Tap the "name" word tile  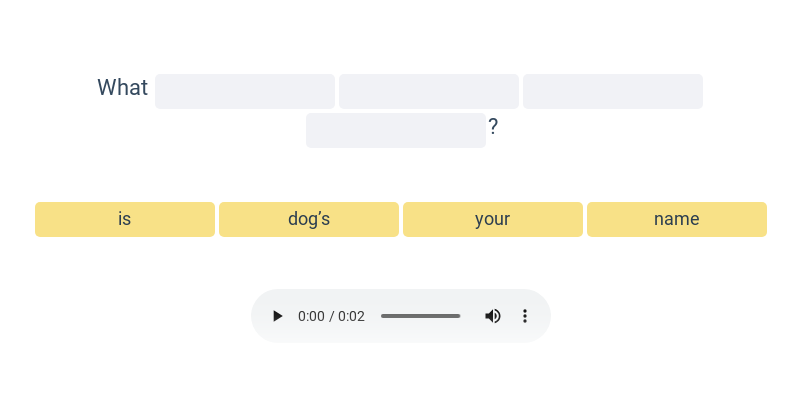tap(677, 219)
